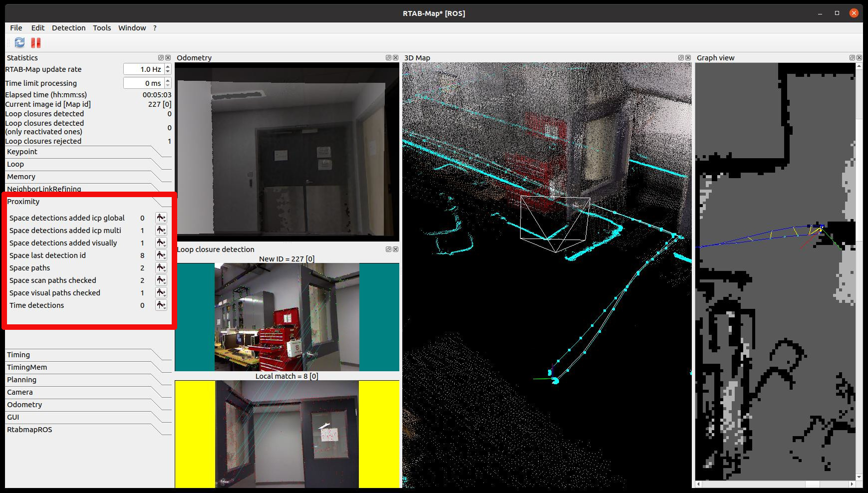Undock the Graph view panel

click(x=852, y=58)
